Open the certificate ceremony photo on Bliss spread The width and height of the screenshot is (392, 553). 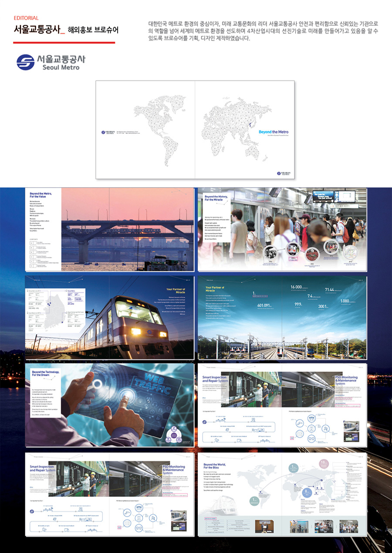[x=264, y=526]
